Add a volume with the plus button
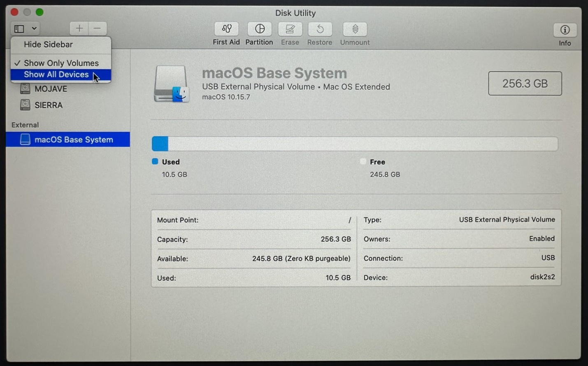 (x=79, y=28)
